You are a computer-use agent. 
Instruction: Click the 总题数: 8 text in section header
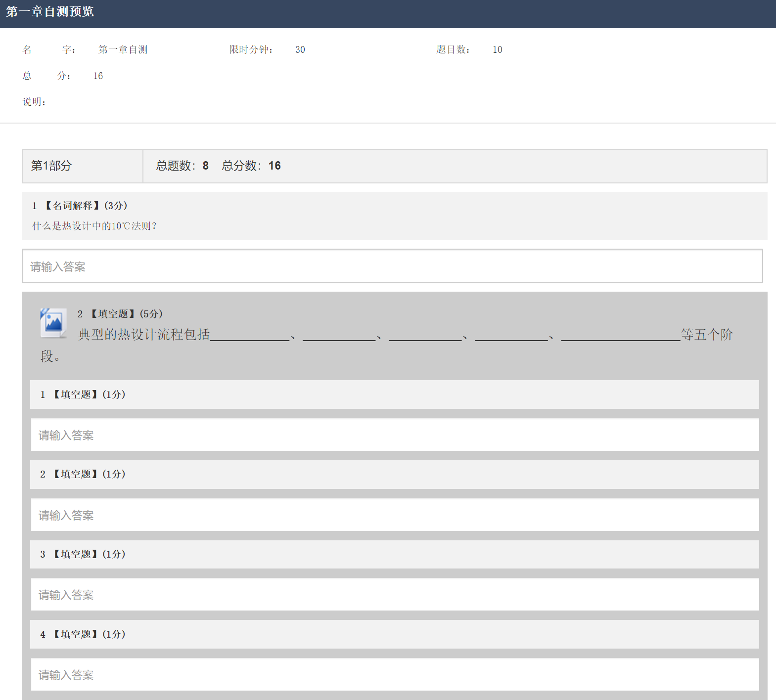point(182,166)
